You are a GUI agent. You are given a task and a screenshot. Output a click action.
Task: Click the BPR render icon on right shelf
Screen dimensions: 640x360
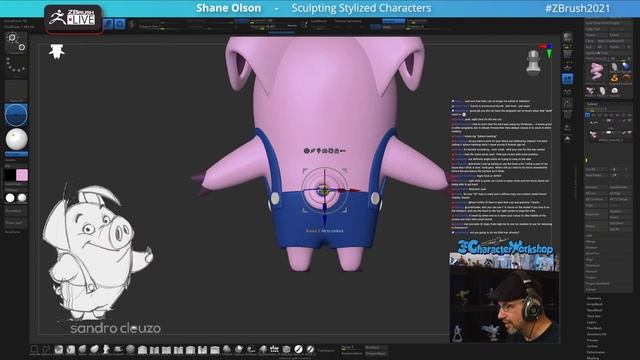coord(567,38)
